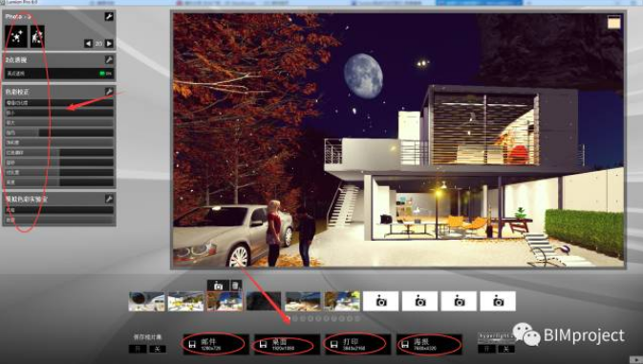Open the 模拟色彩实验室 effect wrench icon
The height and width of the screenshot is (364, 643).
(x=109, y=200)
